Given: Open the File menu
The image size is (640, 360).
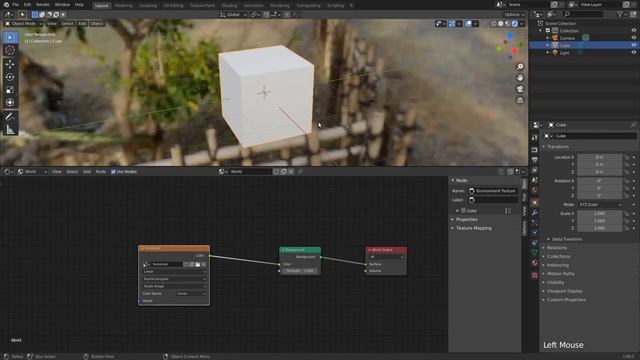Looking at the screenshot, I should [x=15, y=4].
